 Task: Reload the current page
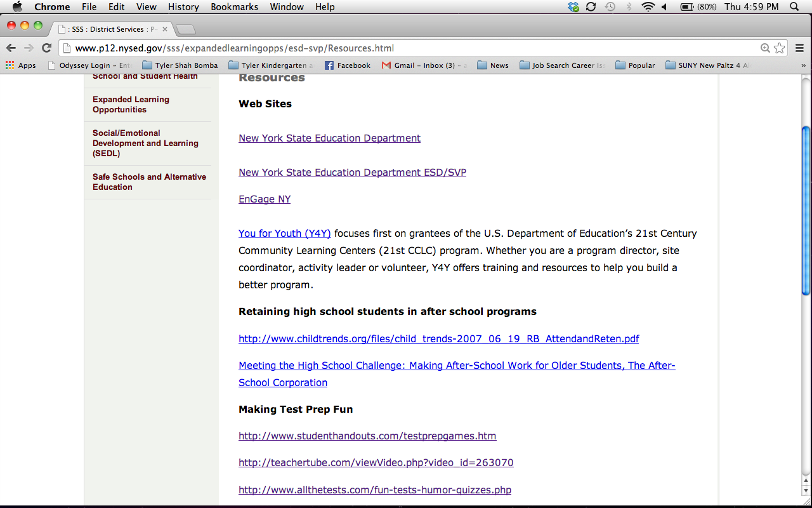coord(46,48)
